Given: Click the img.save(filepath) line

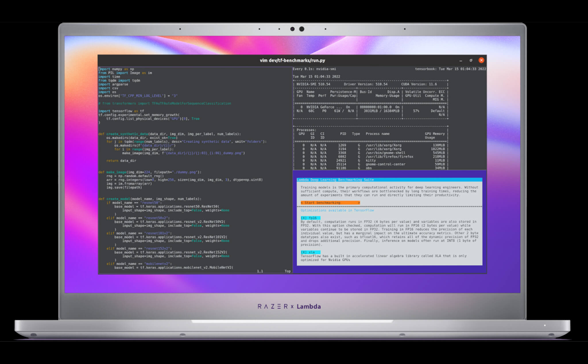Looking at the screenshot, I should [x=124, y=187].
